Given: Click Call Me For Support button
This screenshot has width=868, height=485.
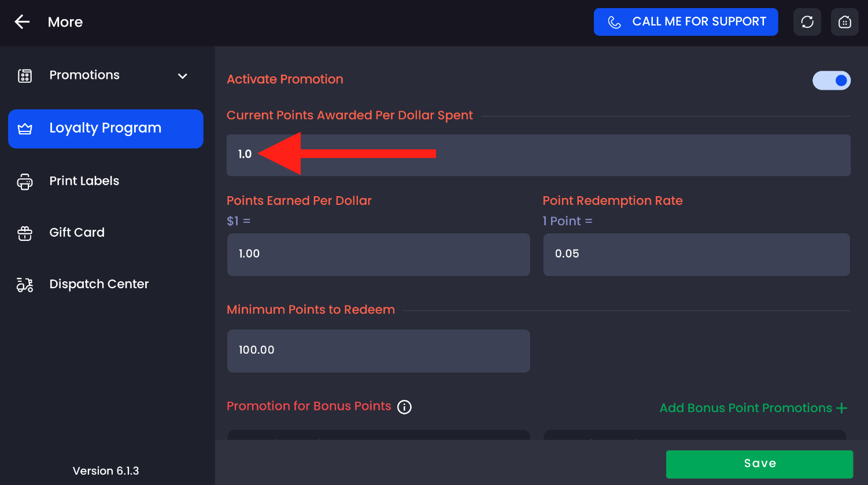Looking at the screenshot, I should pos(686,22).
